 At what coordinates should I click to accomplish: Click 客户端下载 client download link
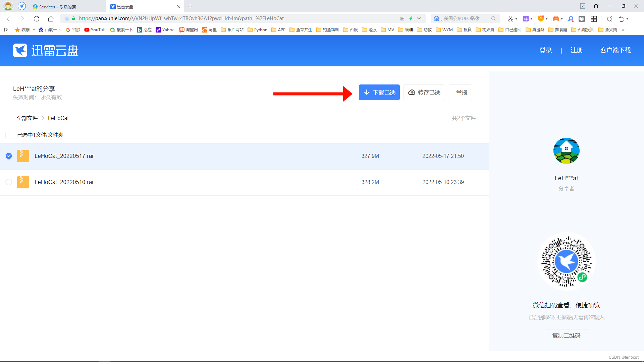point(615,50)
